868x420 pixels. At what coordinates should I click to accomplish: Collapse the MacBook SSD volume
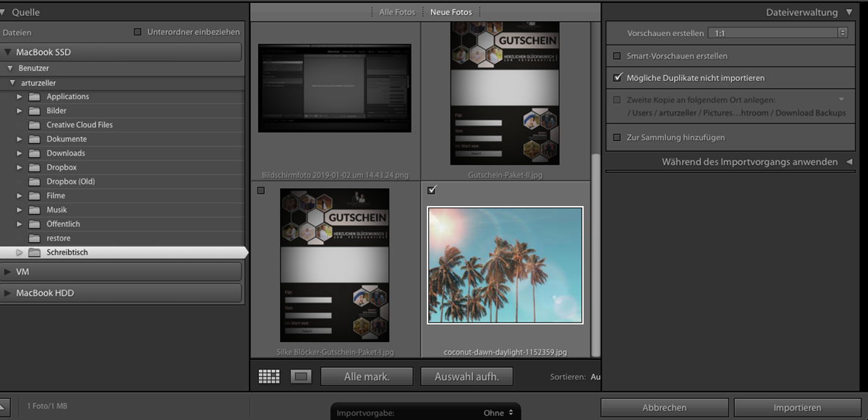coord(8,52)
